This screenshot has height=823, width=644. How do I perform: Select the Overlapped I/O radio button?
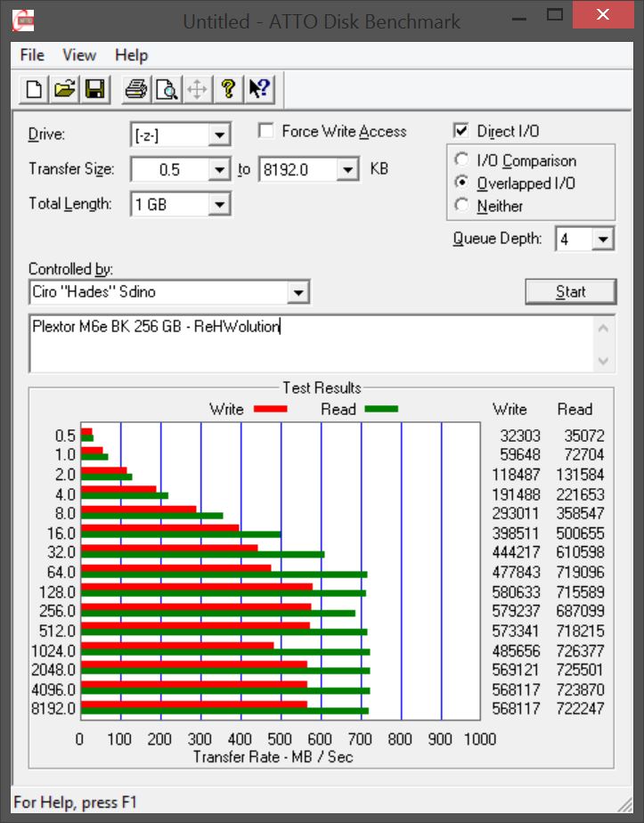[461, 182]
